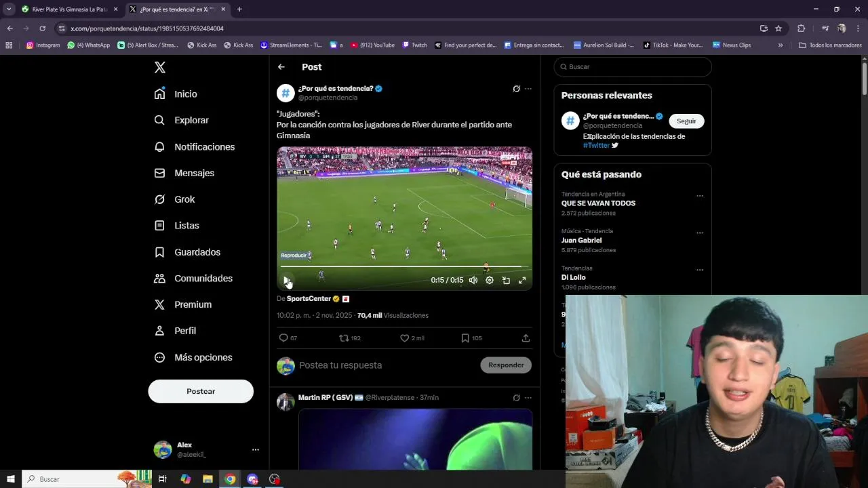The image size is (868, 488).
Task: Open options for Juan Gabriel trend
Action: [x=700, y=232]
